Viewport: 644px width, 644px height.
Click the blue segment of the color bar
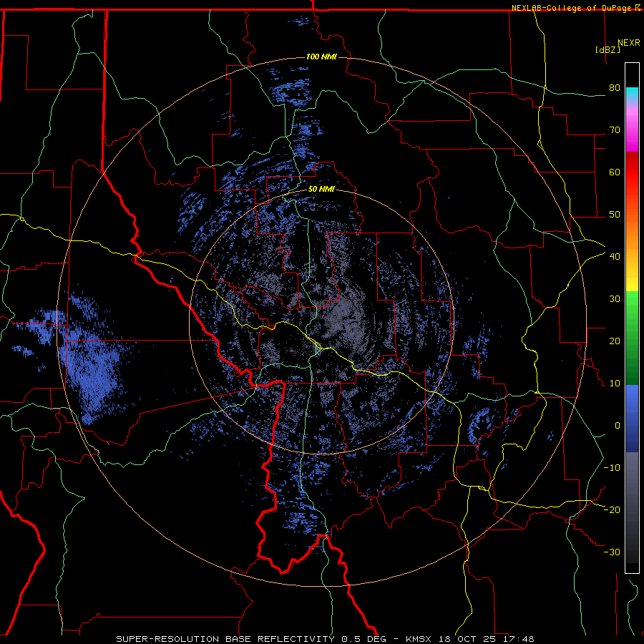tap(632, 419)
